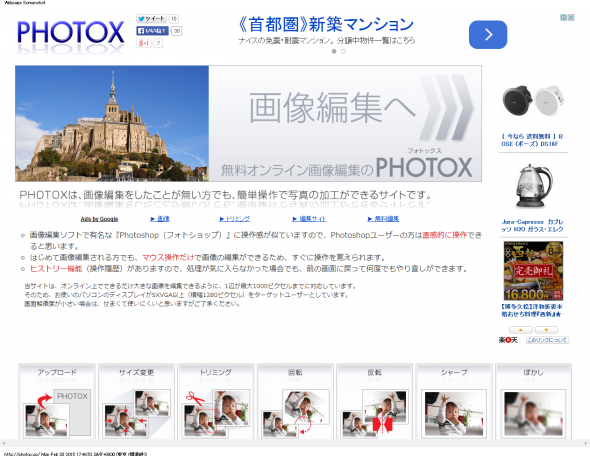Open the 編集サイト ad link

(x=309, y=219)
